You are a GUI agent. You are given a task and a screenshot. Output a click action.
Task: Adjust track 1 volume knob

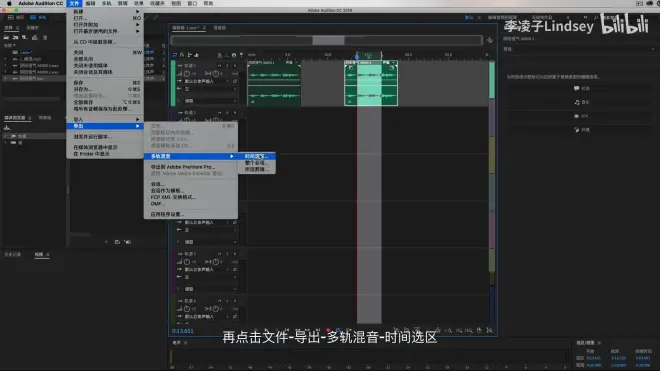[187, 74]
